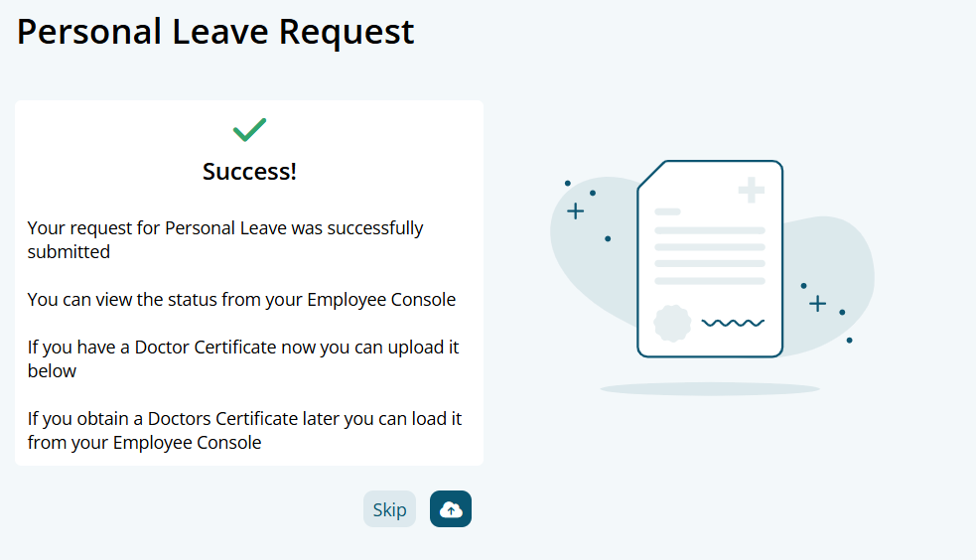Click the lowest dot right of the document
This screenshot has width=976, height=560.
849,340
